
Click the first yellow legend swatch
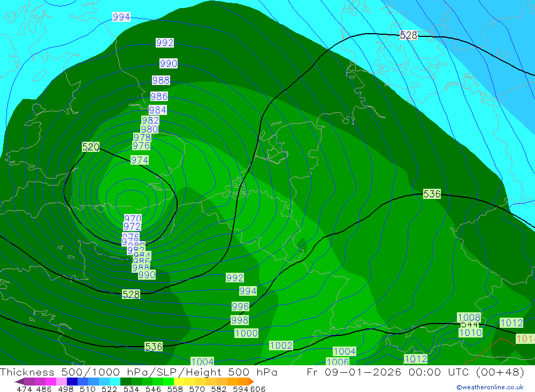click(x=179, y=381)
